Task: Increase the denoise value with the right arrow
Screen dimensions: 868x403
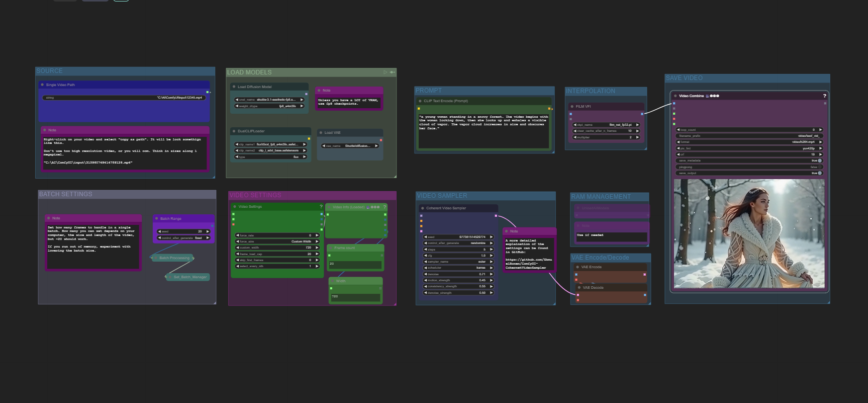Action: (x=491, y=274)
